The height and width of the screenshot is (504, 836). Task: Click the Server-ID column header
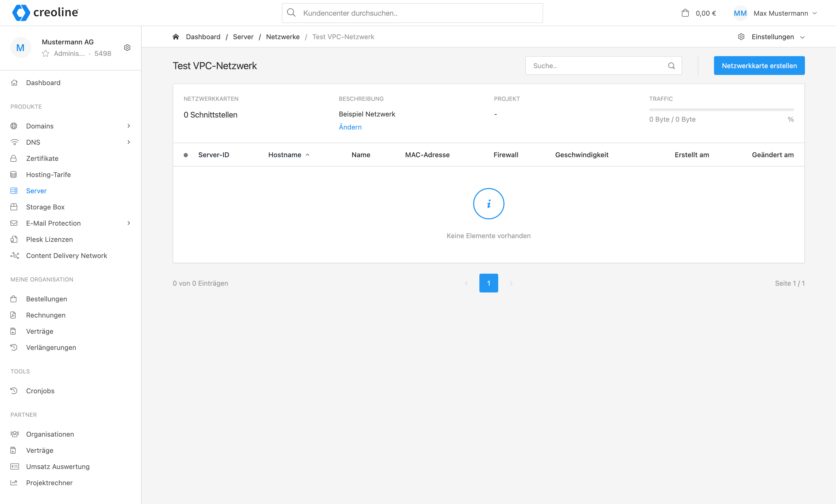click(x=213, y=155)
